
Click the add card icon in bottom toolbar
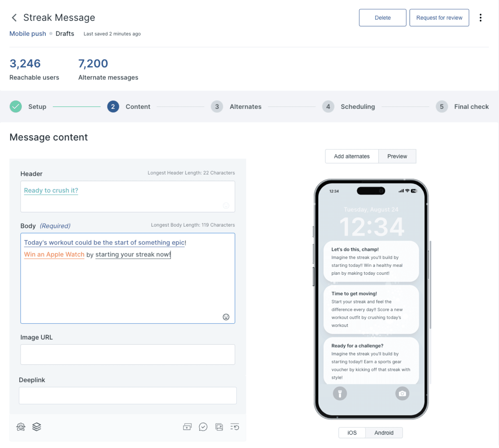click(187, 427)
